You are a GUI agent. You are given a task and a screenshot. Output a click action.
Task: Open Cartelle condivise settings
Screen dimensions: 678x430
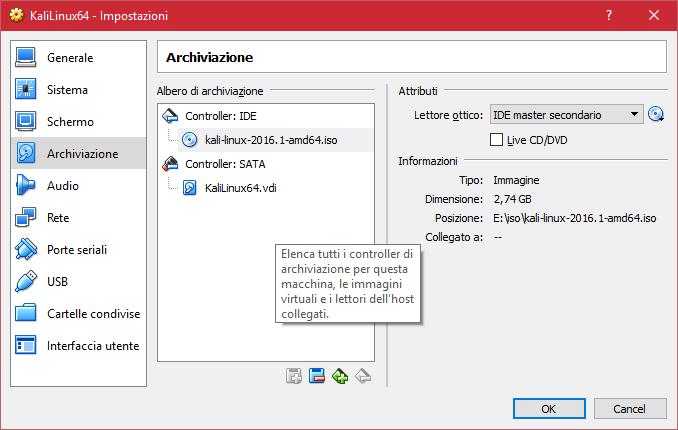(93, 314)
